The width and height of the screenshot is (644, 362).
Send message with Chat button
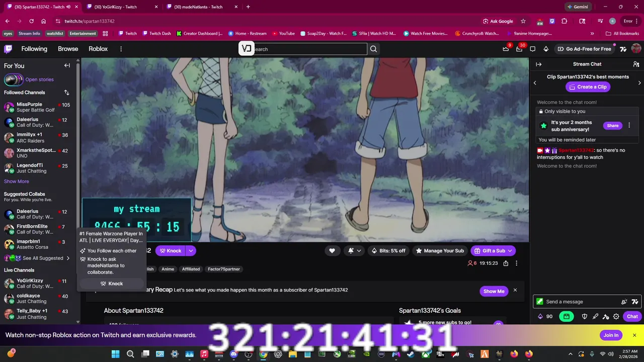click(x=632, y=316)
